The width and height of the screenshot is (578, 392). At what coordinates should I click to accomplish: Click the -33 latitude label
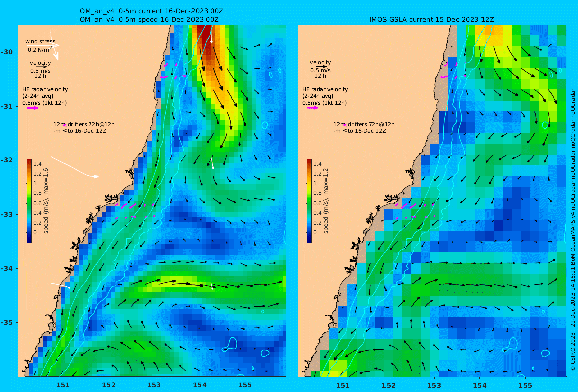[x=6, y=214]
